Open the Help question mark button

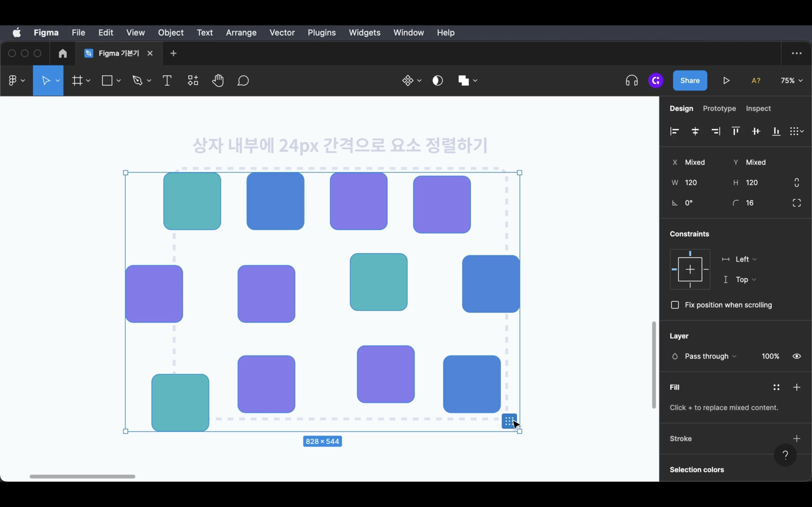(x=785, y=455)
